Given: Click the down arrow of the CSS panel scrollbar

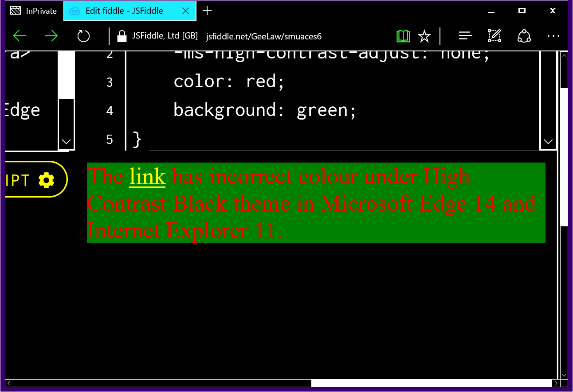Looking at the screenshot, I should pyautogui.click(x=548, y=142).
